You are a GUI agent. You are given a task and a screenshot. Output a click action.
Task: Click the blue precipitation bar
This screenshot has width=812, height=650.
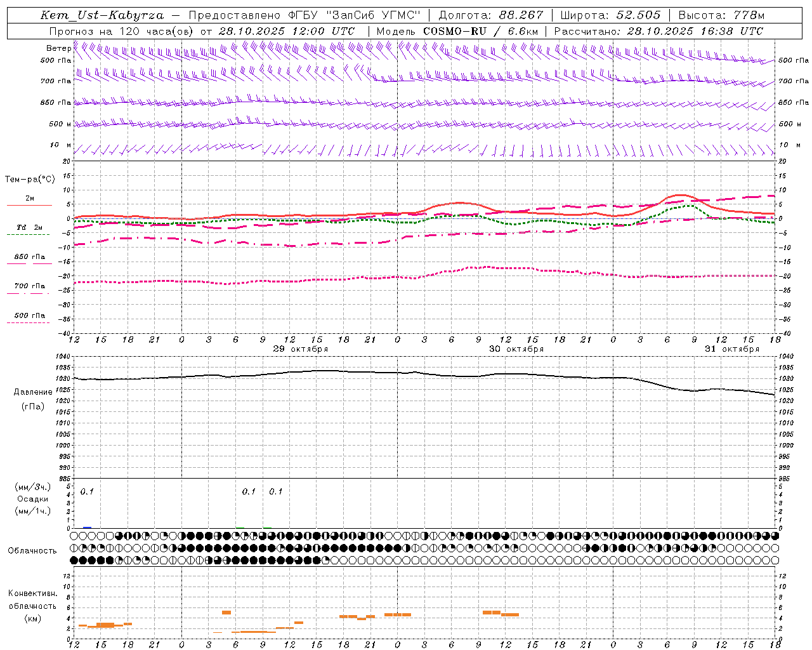click(88, 527)
